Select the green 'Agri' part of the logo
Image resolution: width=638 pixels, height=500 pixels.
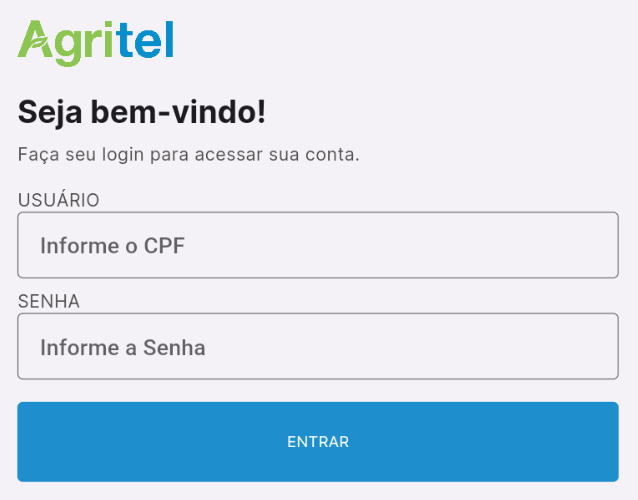coord(65,43)
